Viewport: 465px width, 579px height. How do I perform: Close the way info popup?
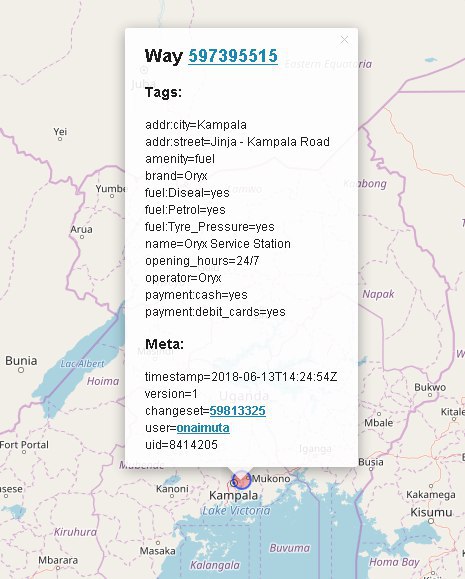(344, 40)
